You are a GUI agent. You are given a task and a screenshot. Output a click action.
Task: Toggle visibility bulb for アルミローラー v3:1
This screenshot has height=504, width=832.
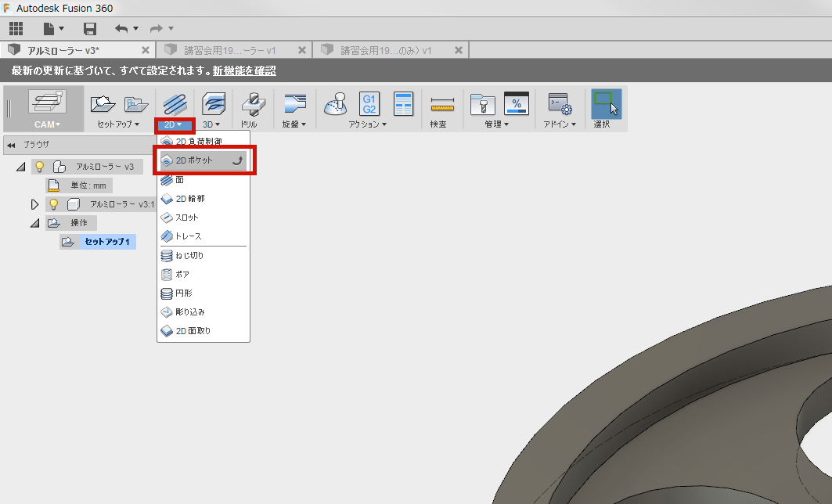tap(53, 204)
